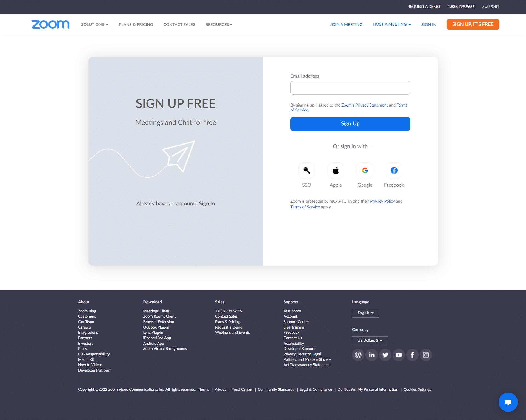Open the LinkedIn icon in footer
The image size is (526, 420).
pyautogui.click(x=371, y=355)
